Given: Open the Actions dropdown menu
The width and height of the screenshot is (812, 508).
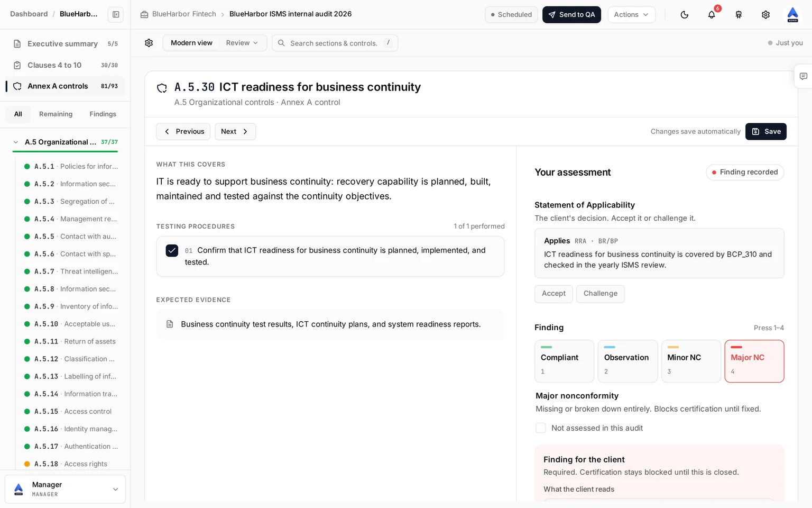Looking at the screenshot, I should [631, 14].
